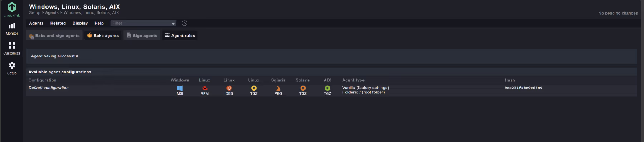The height and width of the screenshot is (142, 644).
Task: Download the Solaris TGZ agent package
Action: pyautogui.click(x=303, y=90)
